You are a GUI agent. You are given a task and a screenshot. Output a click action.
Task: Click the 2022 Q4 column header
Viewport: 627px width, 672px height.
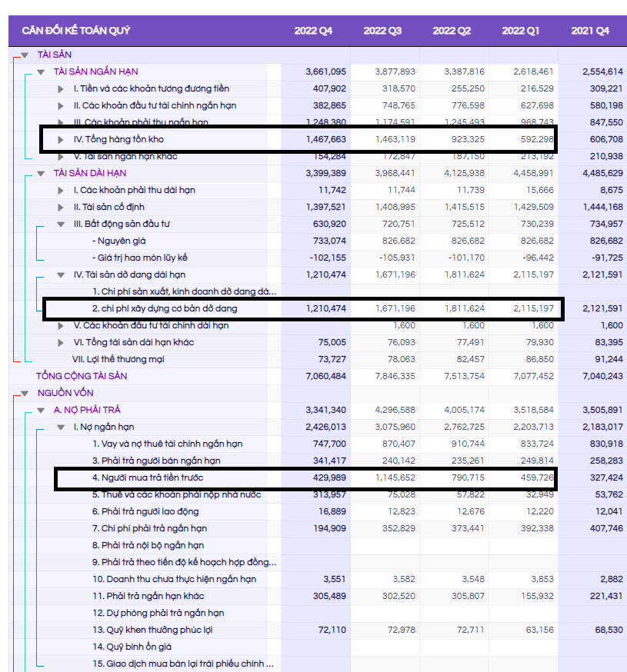point(313,31)
